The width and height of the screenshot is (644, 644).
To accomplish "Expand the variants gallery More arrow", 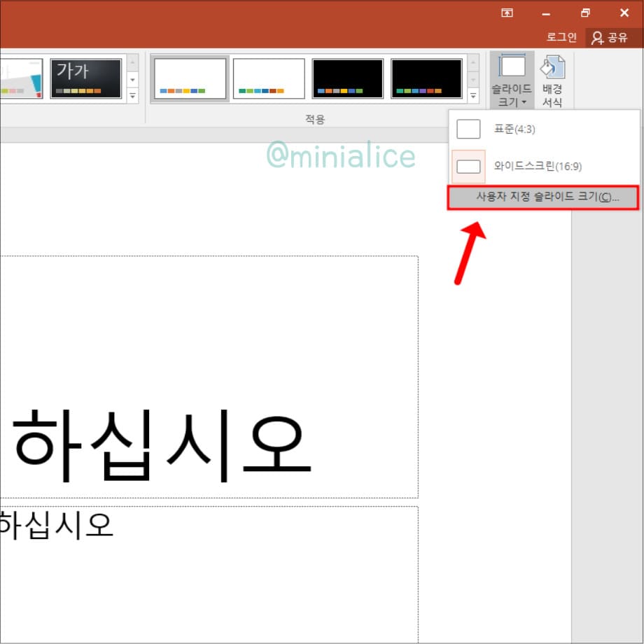I will point(473,94).
